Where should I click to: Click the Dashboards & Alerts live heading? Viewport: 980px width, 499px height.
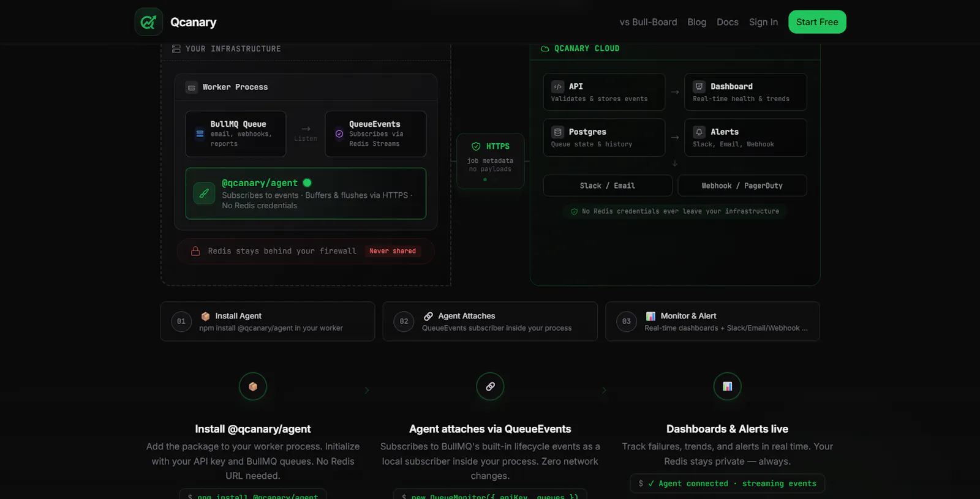pos(728,429)
